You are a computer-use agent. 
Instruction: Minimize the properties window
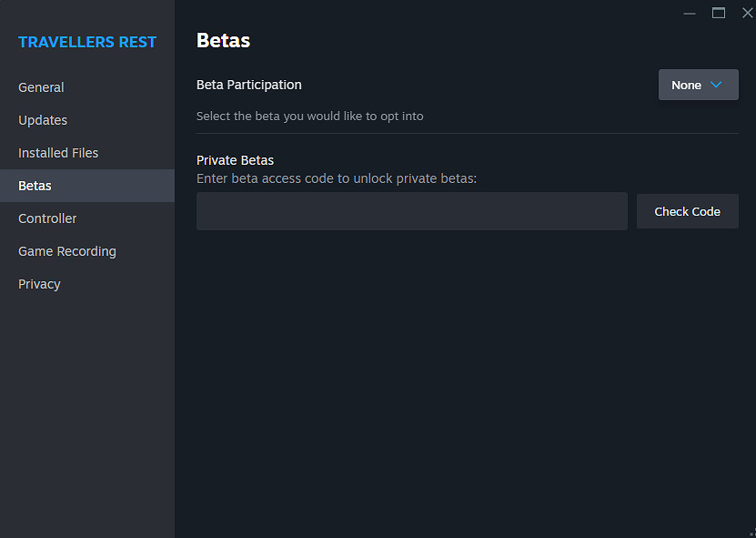tap(689, 13)
